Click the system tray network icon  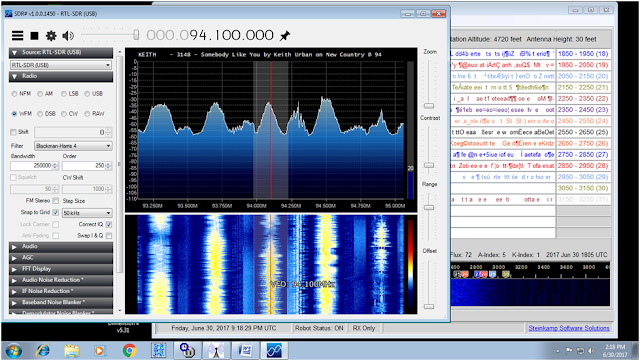[580, 351]
